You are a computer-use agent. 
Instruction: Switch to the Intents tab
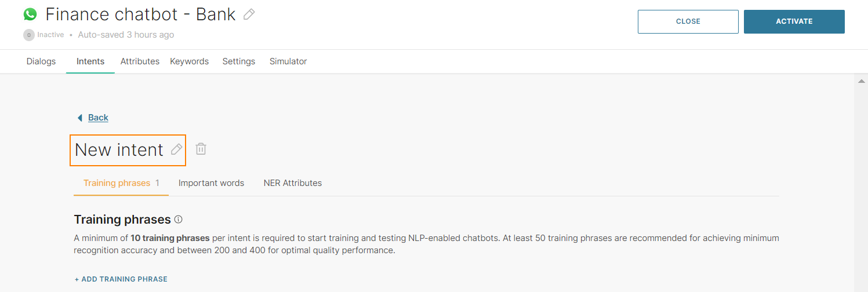coord(90,61)
